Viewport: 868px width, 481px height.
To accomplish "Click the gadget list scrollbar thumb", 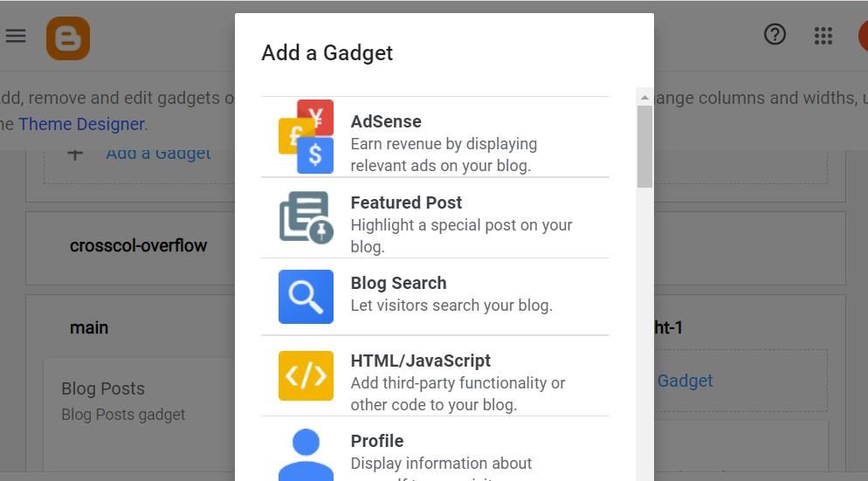I will (x=644, y=146).
